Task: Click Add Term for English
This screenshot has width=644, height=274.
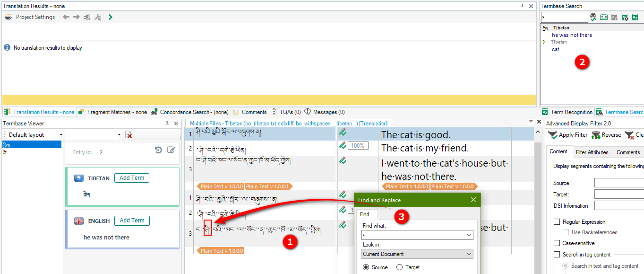Action: [132, 221]
